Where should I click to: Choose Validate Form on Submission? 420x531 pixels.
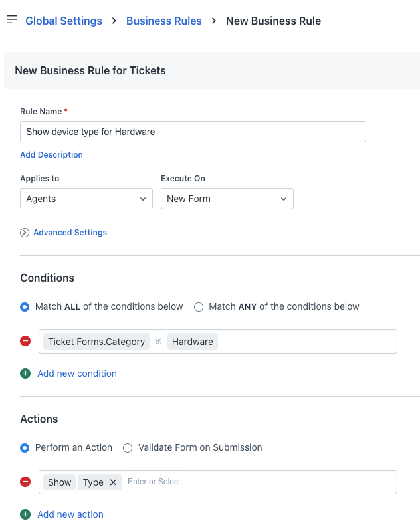tap(128, 448)
